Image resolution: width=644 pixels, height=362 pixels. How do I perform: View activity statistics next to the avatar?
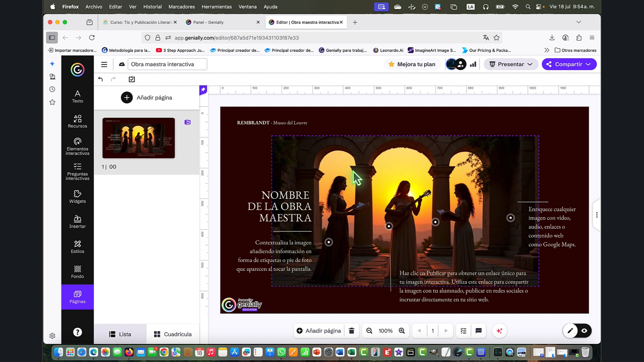click(x=473, y=64)
